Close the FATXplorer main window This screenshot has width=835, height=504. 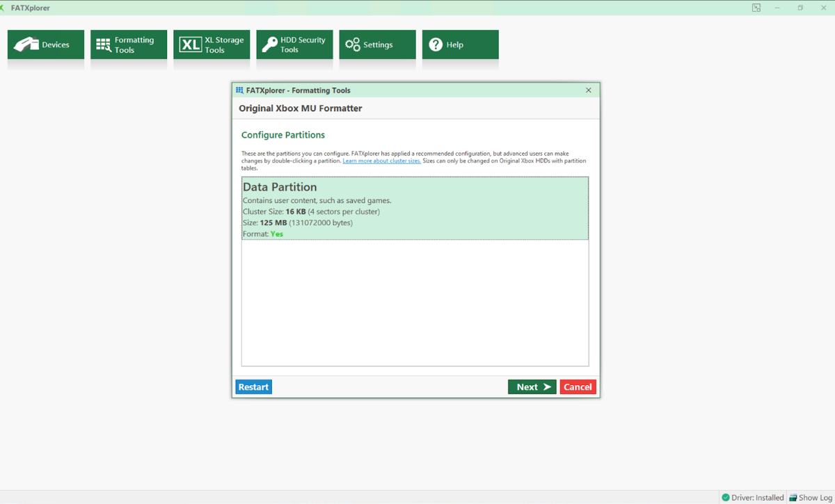click(823, 8)
